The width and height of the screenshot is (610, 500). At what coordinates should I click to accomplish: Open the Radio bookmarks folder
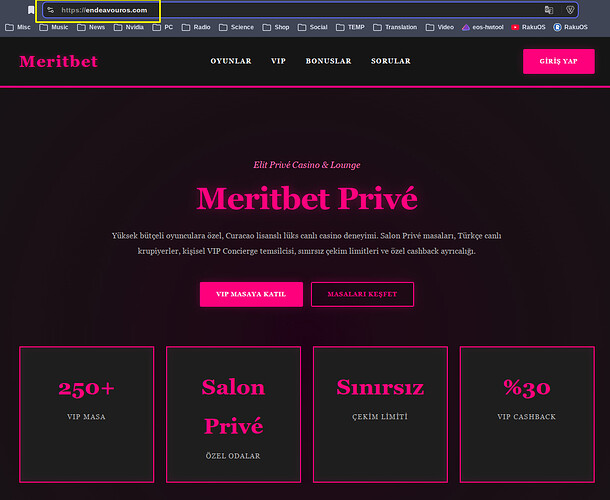(x=196, y=27)
